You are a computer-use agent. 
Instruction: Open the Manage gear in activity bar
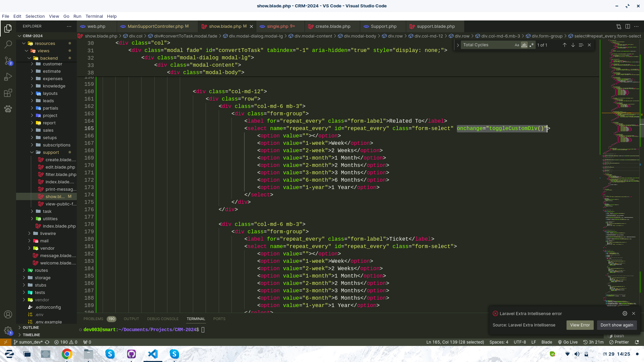(x=8, y=330)
